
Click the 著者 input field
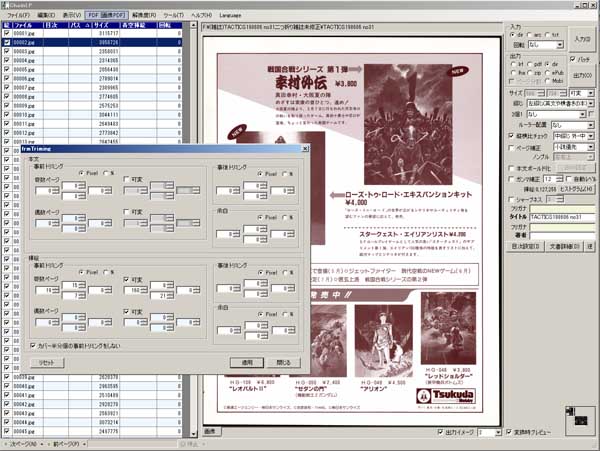(562, 235)
